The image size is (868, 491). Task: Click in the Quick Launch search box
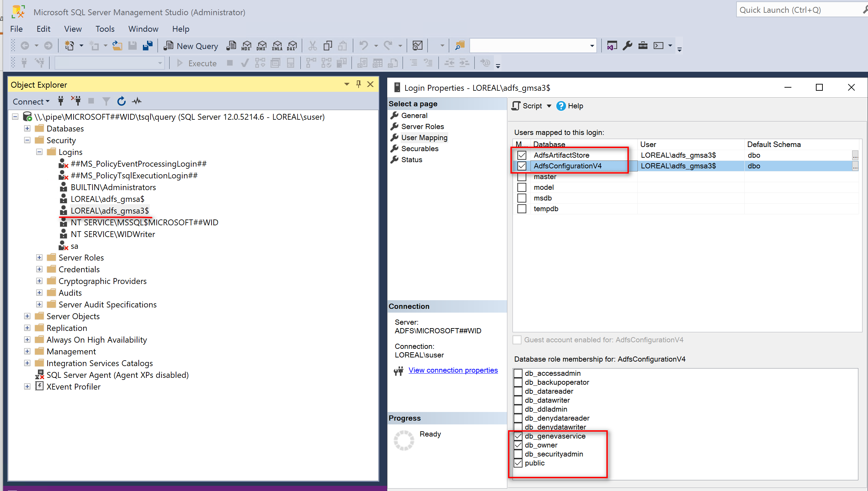799,10
